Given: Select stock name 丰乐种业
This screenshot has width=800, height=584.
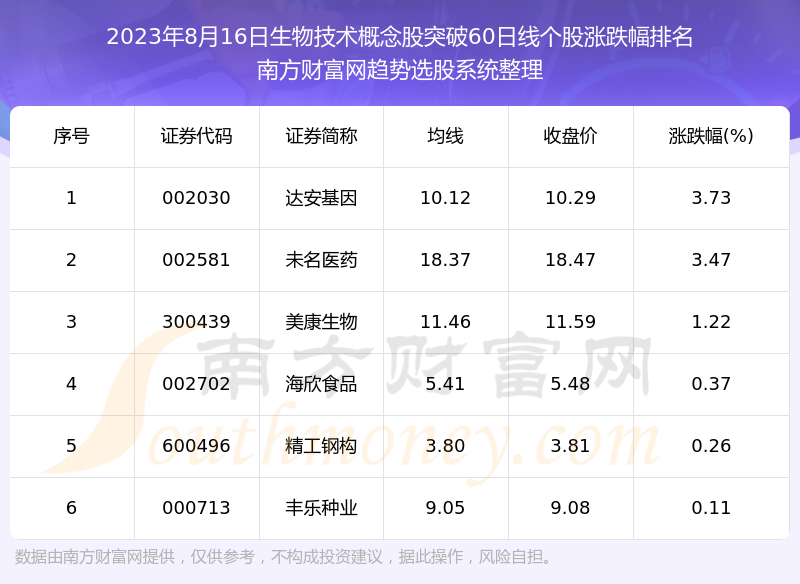Looking at the screenshot, I should tap(321, 508).
